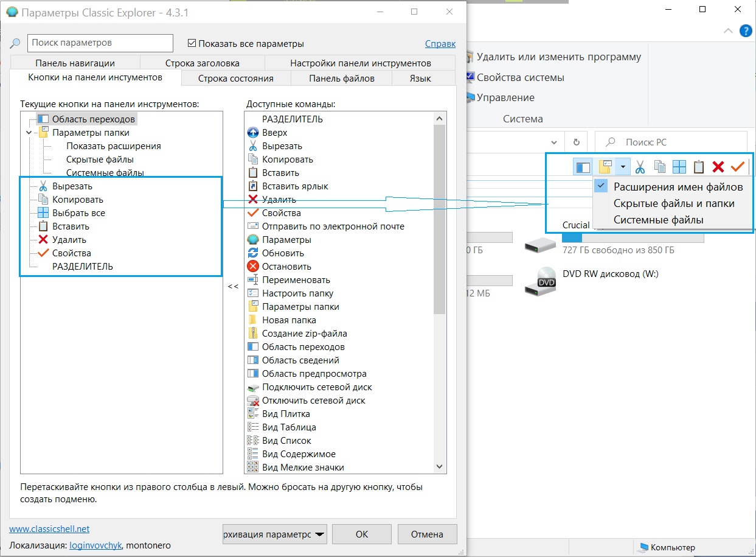Viewport: 756px width, 557px height.
Task: Open www.classicshell.net link
Action: [x=49, y=529]
